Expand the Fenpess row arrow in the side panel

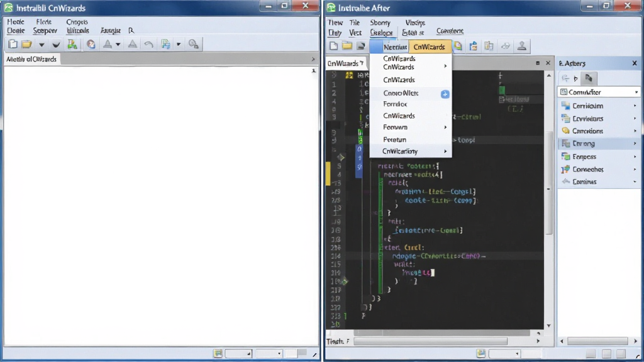point(635,156)
